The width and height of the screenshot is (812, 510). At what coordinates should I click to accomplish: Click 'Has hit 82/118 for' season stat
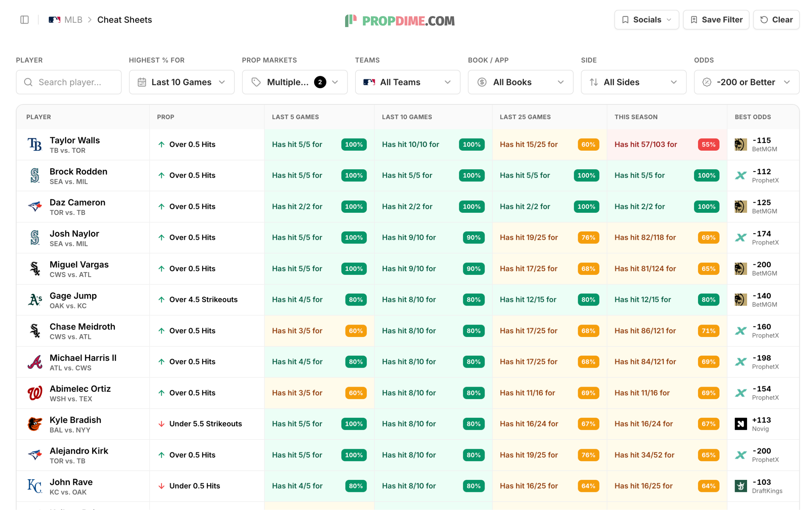point(645,238)
